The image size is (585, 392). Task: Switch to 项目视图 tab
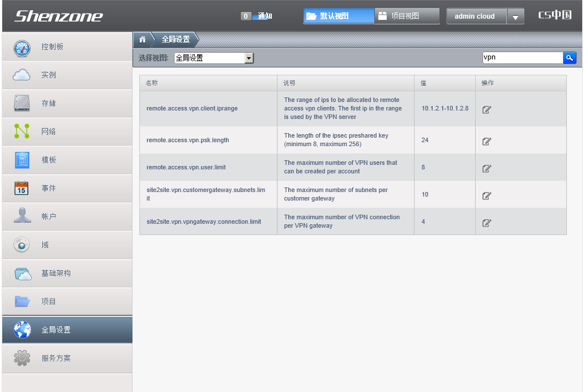407,16
